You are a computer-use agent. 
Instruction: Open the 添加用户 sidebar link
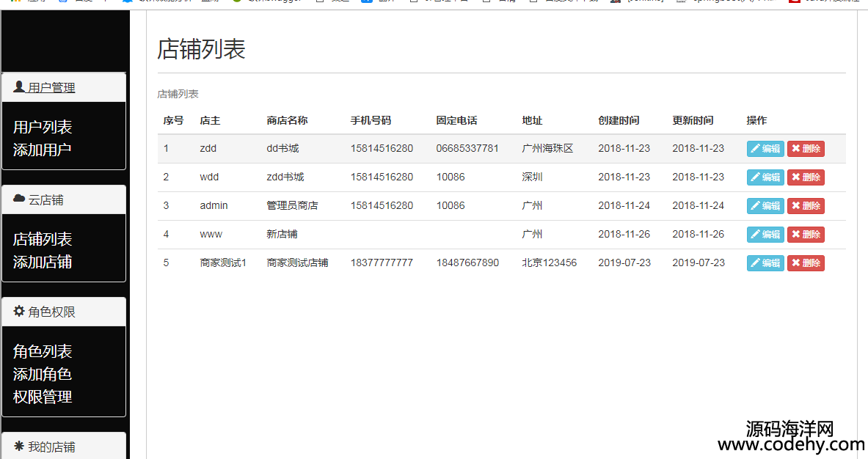click(x=43, y=150)
